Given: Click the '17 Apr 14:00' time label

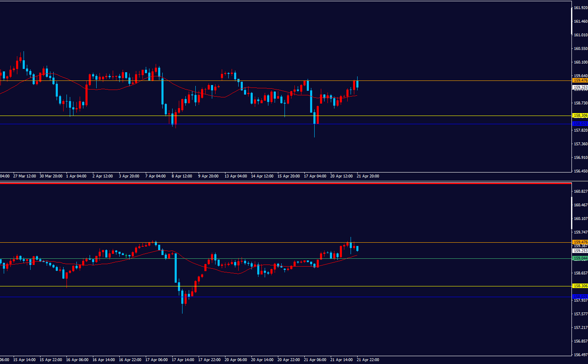Looking at the screenshot, I should pos(183,360).
